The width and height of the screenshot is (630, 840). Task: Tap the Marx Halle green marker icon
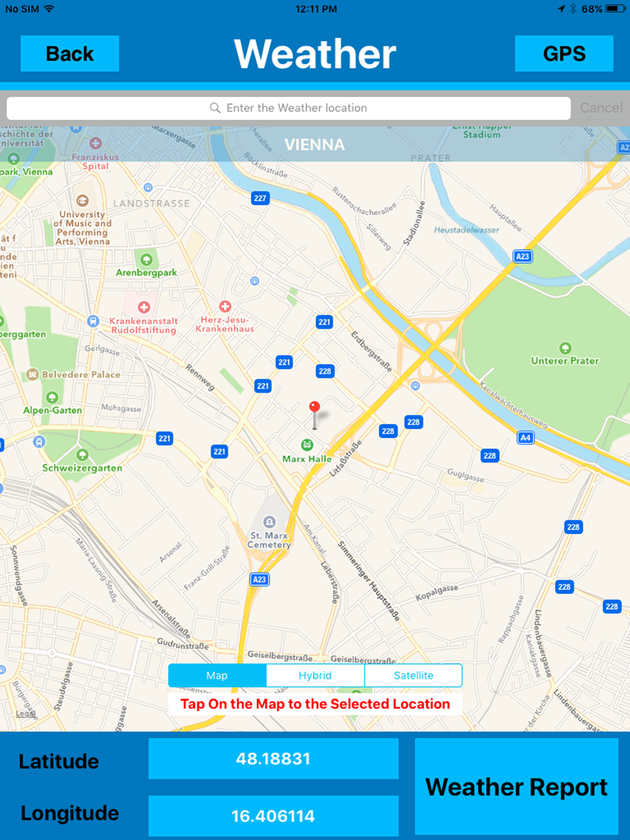(x=307, y=445)
